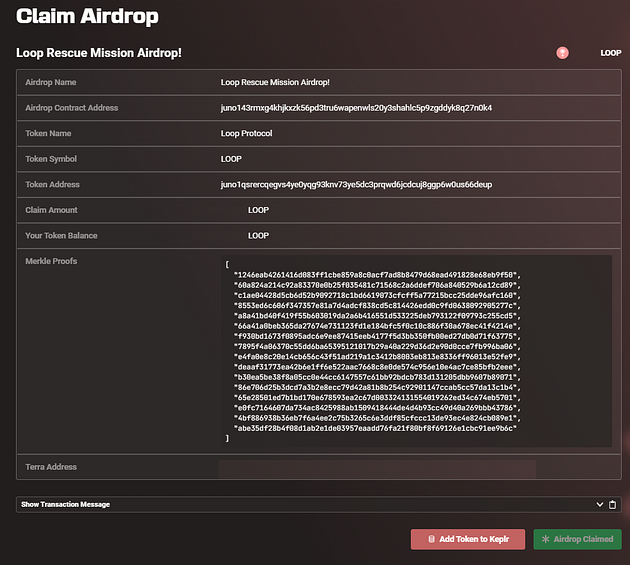Select the Token Name value Loop Protocol

click(x=246, y=133)
